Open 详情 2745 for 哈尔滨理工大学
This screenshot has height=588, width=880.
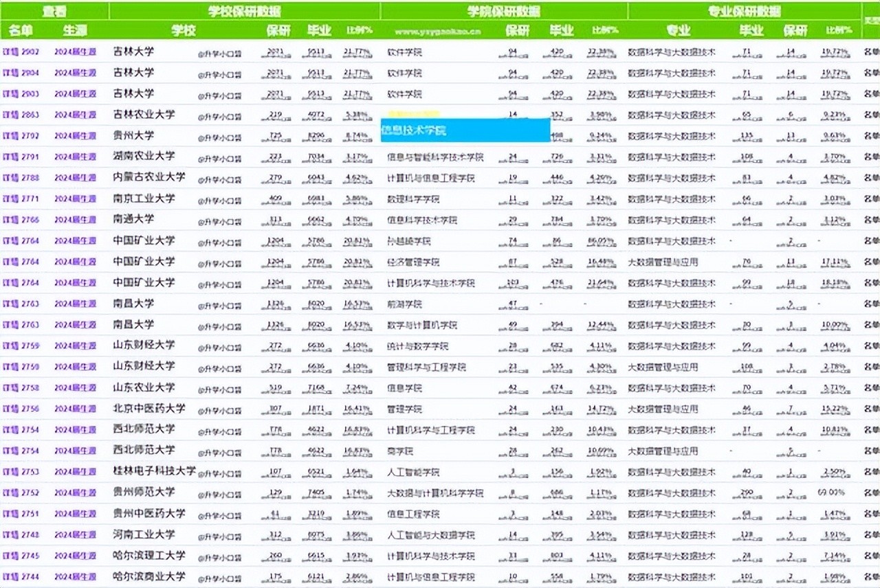pos(21,556)
